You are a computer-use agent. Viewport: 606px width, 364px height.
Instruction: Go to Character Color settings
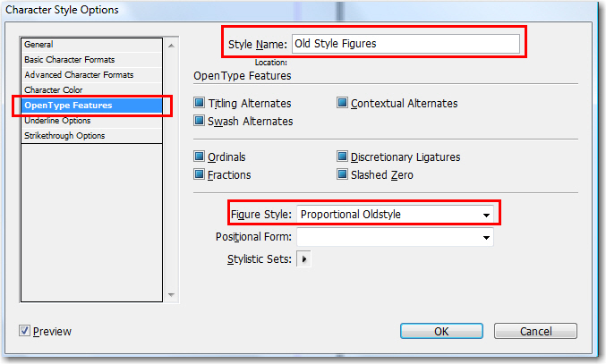[91, 90]
